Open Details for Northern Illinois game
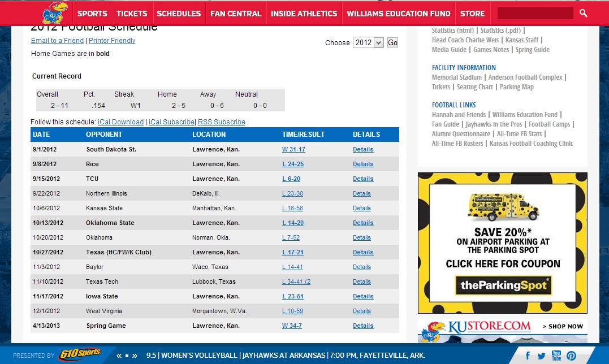 (361, 194)
